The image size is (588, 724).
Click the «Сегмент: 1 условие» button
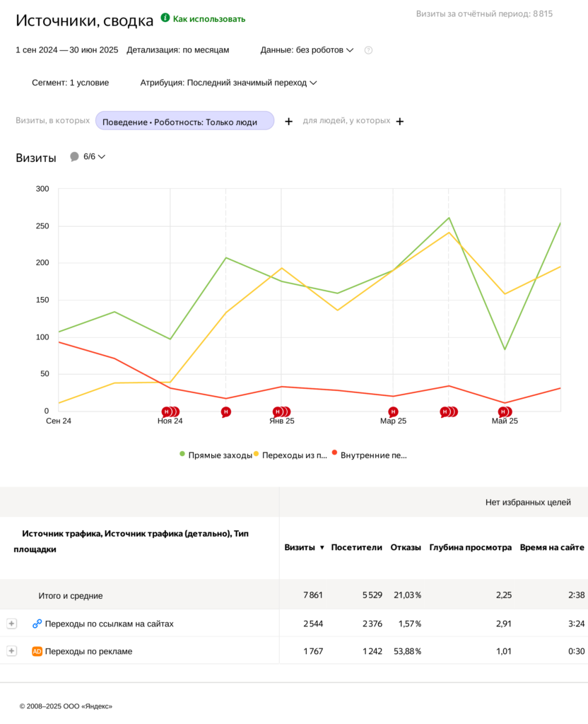pos(70,83)
